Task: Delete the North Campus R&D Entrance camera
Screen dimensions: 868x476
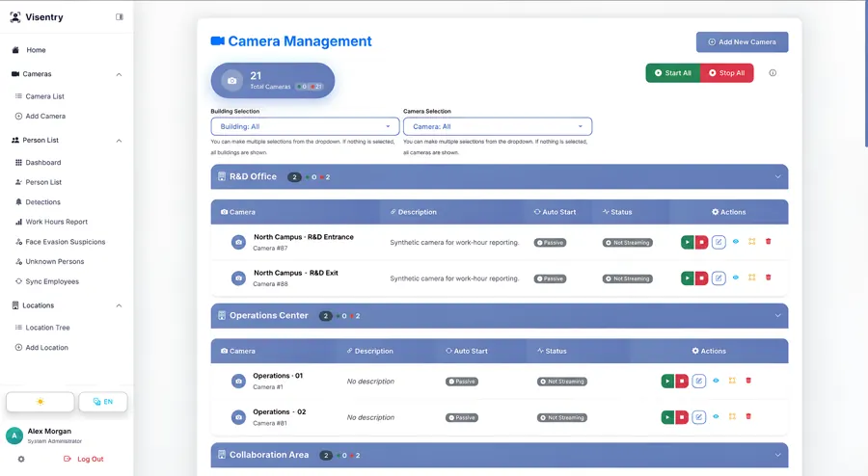Action: [x=768, y=242]
